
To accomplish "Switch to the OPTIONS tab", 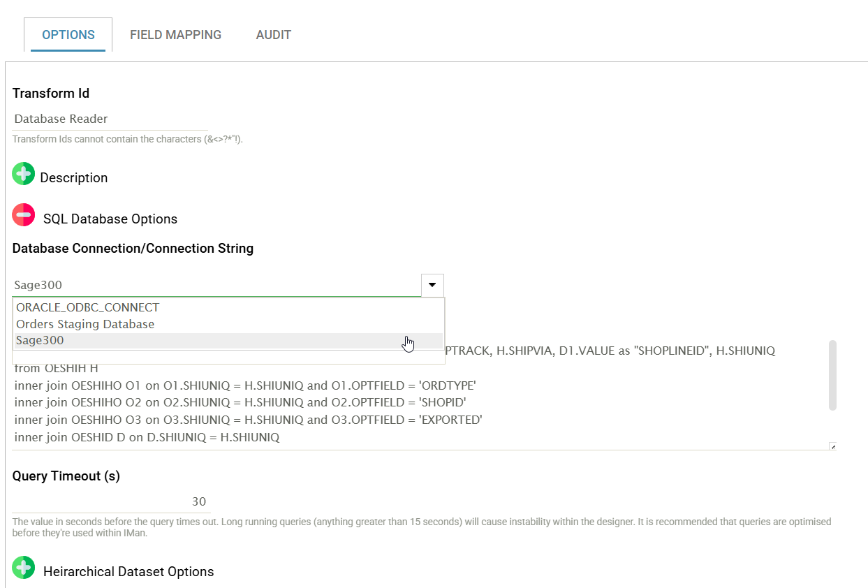I will [68, 35].
